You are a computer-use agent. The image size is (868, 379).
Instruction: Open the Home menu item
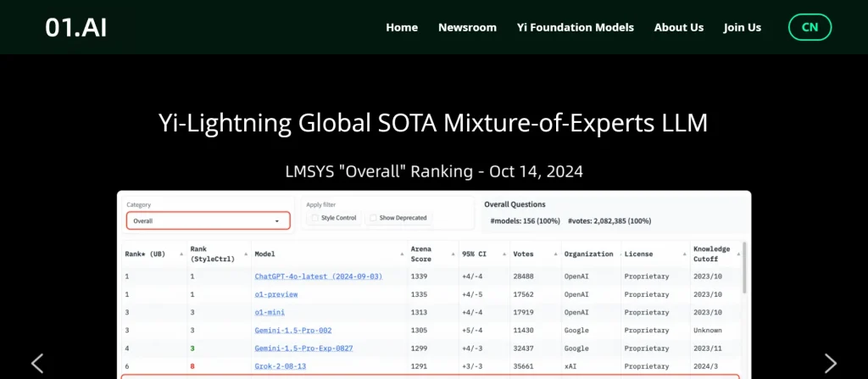tap(402, 27)
